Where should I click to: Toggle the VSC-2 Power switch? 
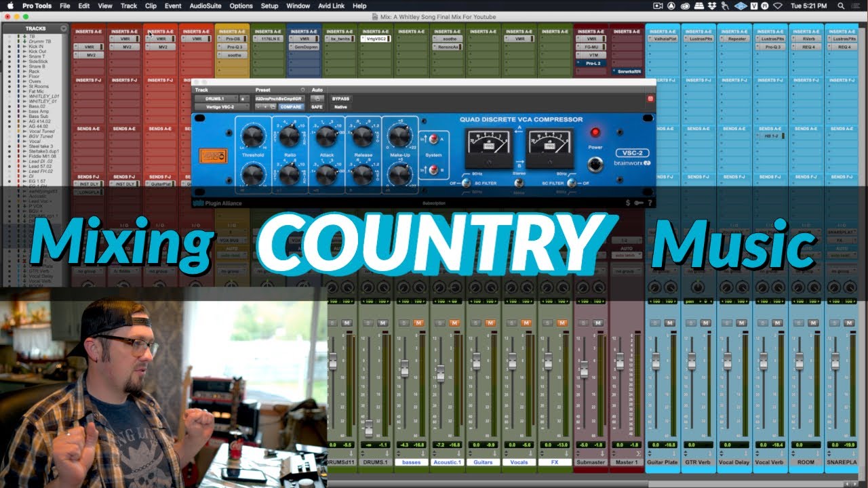[595, 163]
